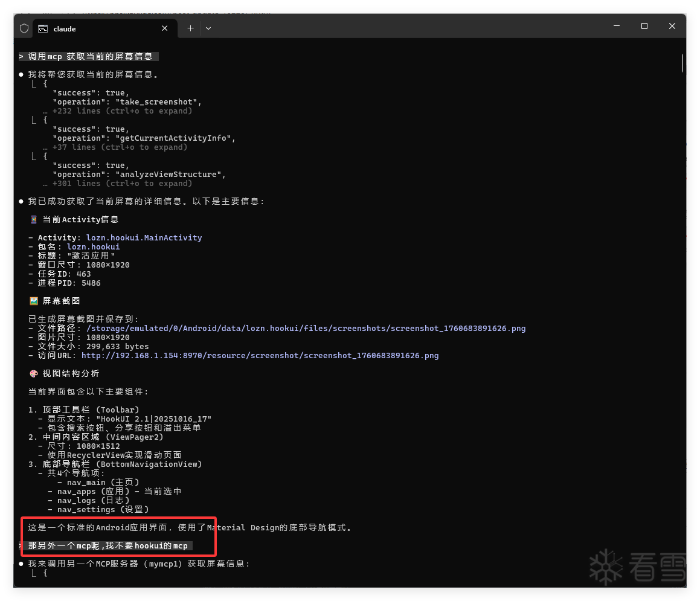The width and height of the screenshot is (700, 601).
Task: Click the 尺寸: 1080×1512 line
Action: (79, 446)
